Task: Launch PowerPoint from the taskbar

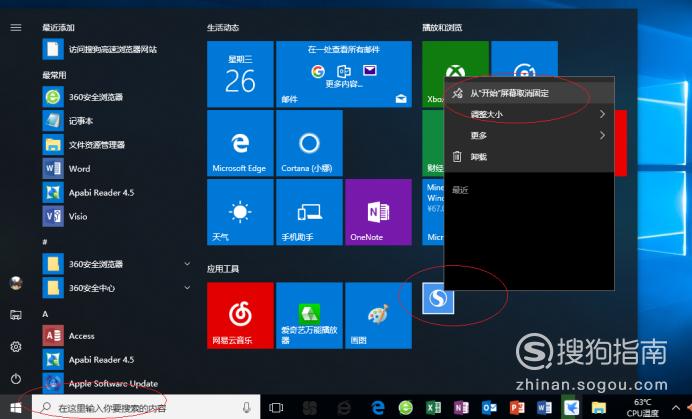Action: pyautogui.click(x=517, y=408)
